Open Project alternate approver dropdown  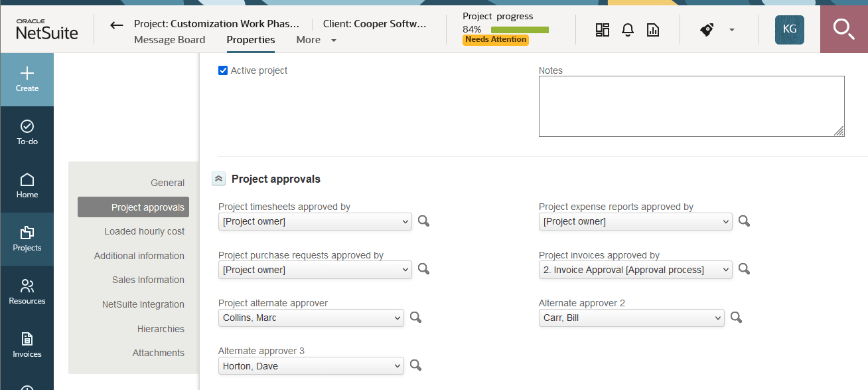[x=311, y=318]
